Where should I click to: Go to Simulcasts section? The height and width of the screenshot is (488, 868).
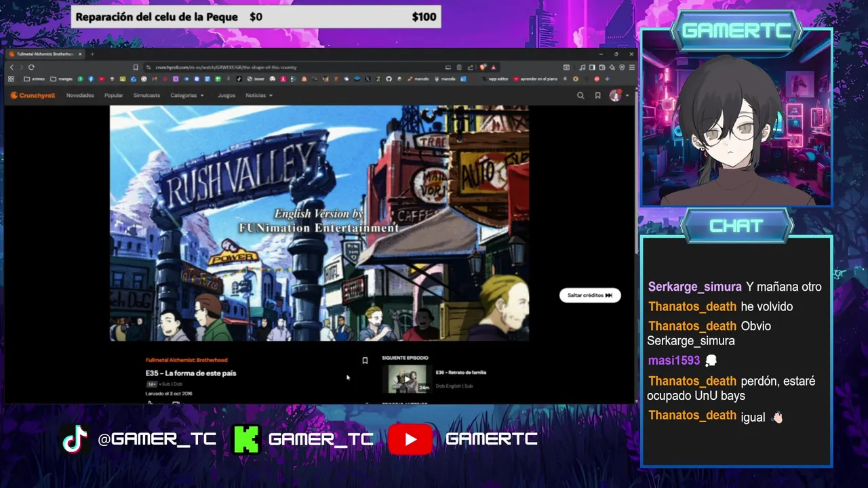coord(146,96)
